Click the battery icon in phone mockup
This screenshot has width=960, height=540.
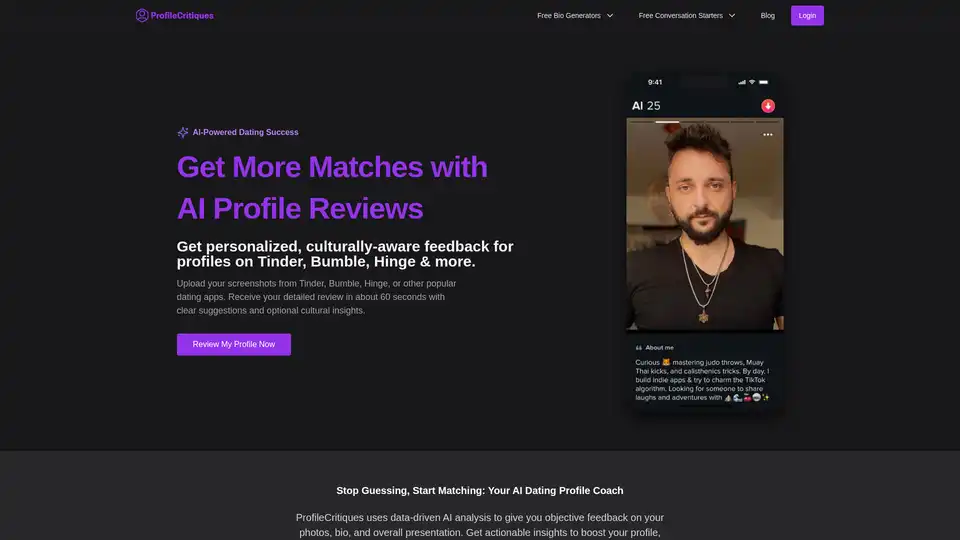pos(763,82)
